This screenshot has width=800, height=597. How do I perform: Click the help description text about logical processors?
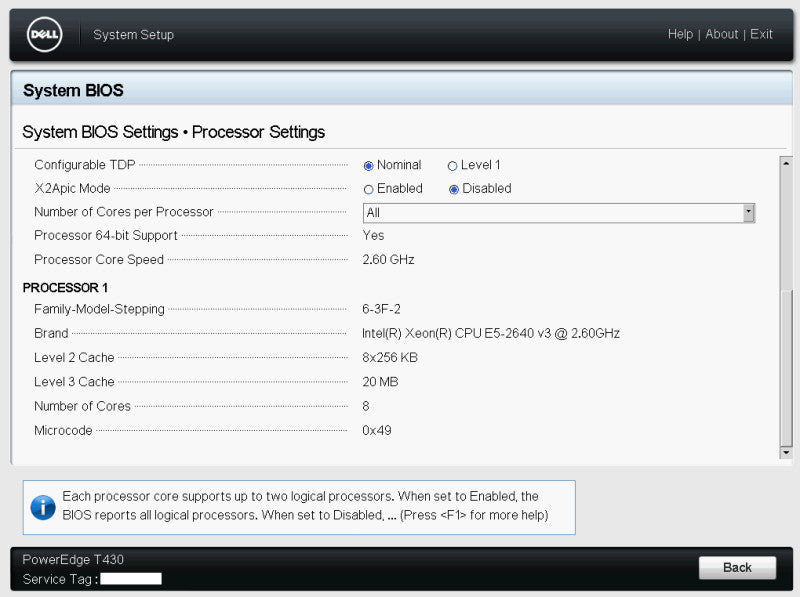[305, 506]
